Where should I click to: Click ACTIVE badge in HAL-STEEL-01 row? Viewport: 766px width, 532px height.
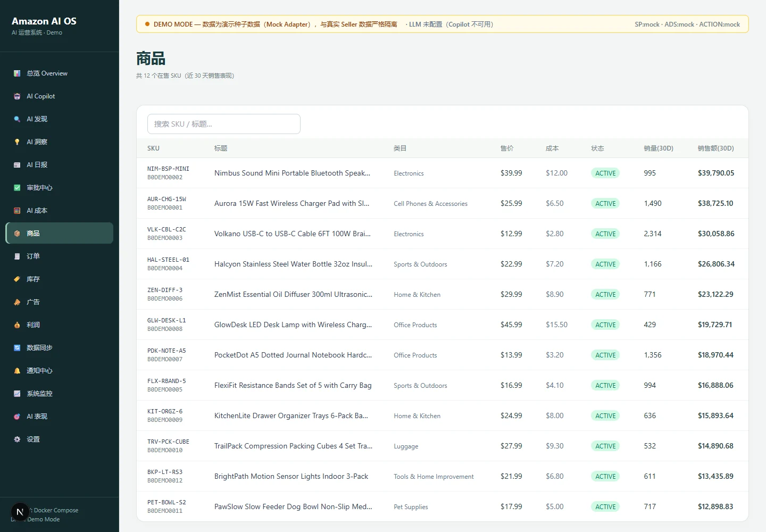(605, 264)
